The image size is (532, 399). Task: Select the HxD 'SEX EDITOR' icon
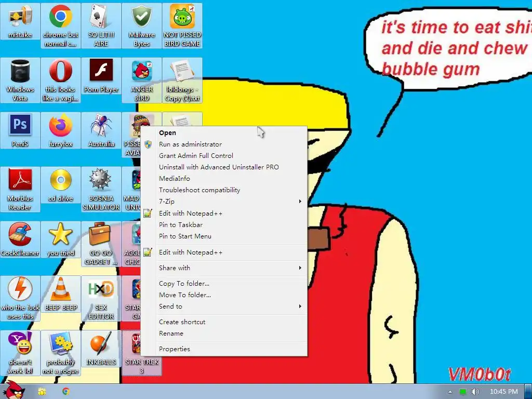pos(101,299)
